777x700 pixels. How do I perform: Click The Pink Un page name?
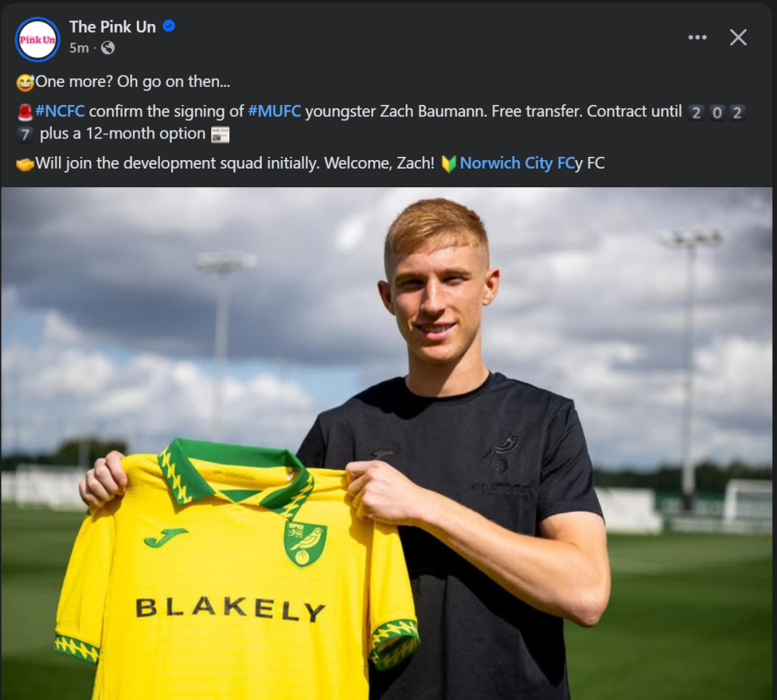[x=113, y=26]
